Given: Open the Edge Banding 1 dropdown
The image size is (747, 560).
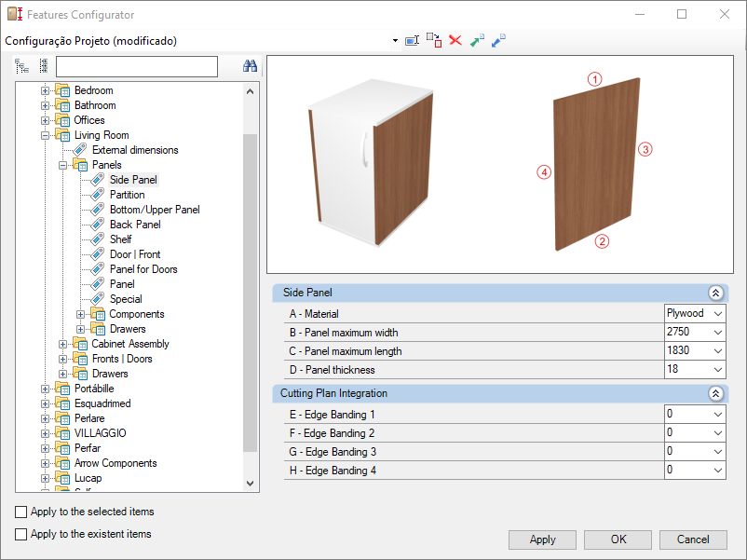Looking at the screenshot, I should (718, 414).
